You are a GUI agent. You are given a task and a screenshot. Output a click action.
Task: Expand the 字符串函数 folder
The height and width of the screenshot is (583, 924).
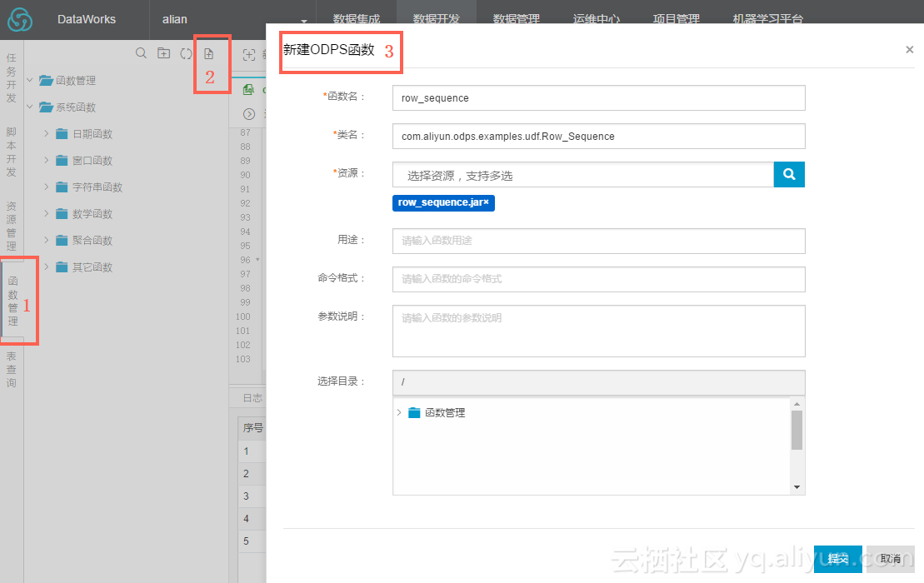[47, 187]
